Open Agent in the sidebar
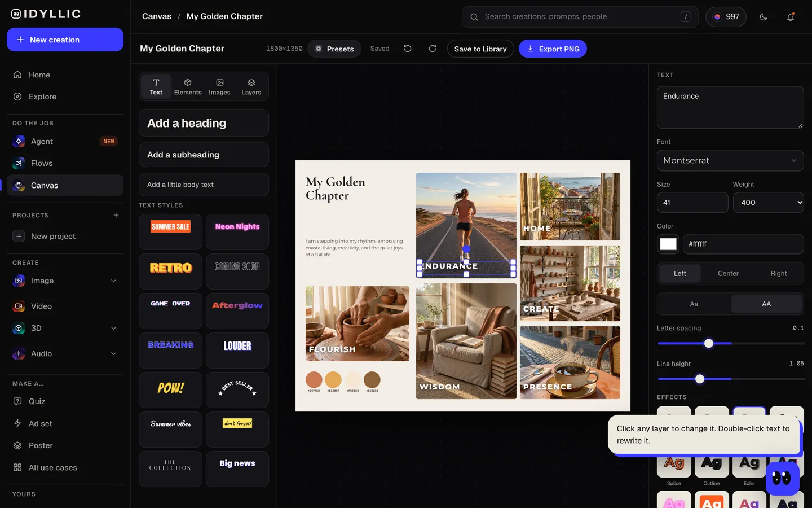Image resolution: width=812 pixels, height=508 pixels. pyautogui.click(x=65, y=141)
